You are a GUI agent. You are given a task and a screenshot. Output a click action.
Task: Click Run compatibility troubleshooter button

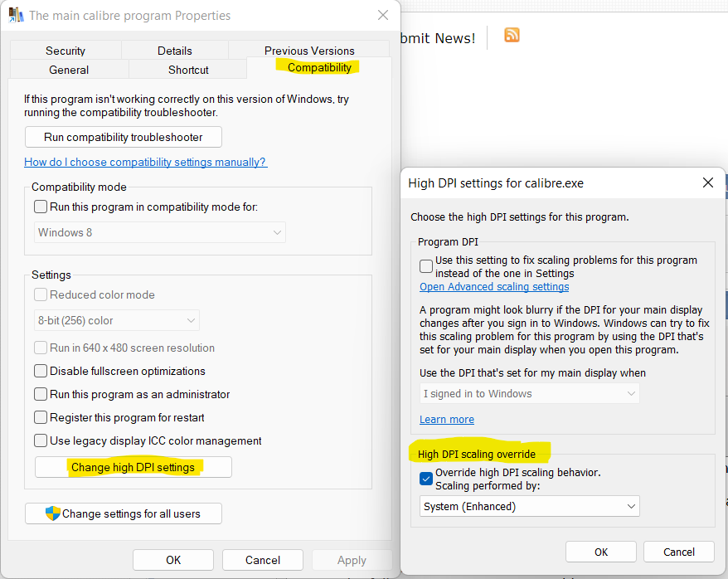point(124,137)
